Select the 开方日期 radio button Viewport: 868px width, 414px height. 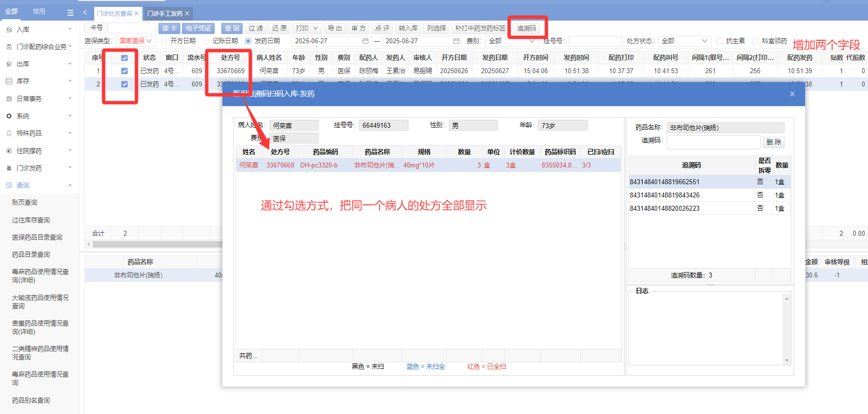pyautogui.click(x=164, y=41)
